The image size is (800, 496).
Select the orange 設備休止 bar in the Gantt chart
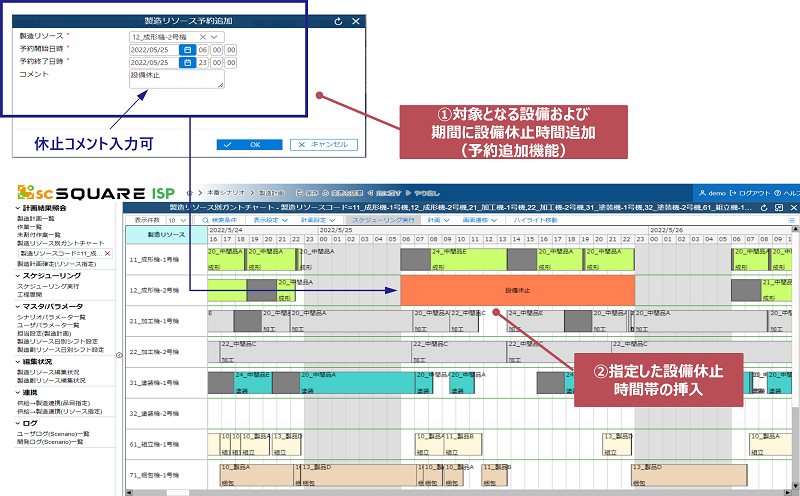pos(517,290)
